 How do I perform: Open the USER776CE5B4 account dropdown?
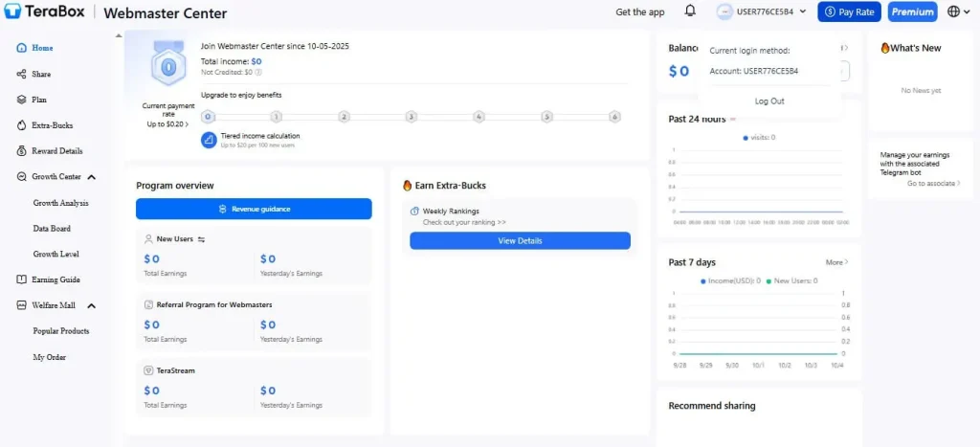point(766,11)
